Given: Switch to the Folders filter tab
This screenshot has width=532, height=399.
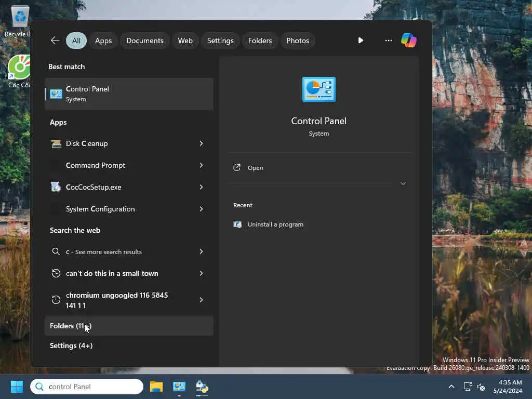Looking at the screenshot, I should [260, 41].
